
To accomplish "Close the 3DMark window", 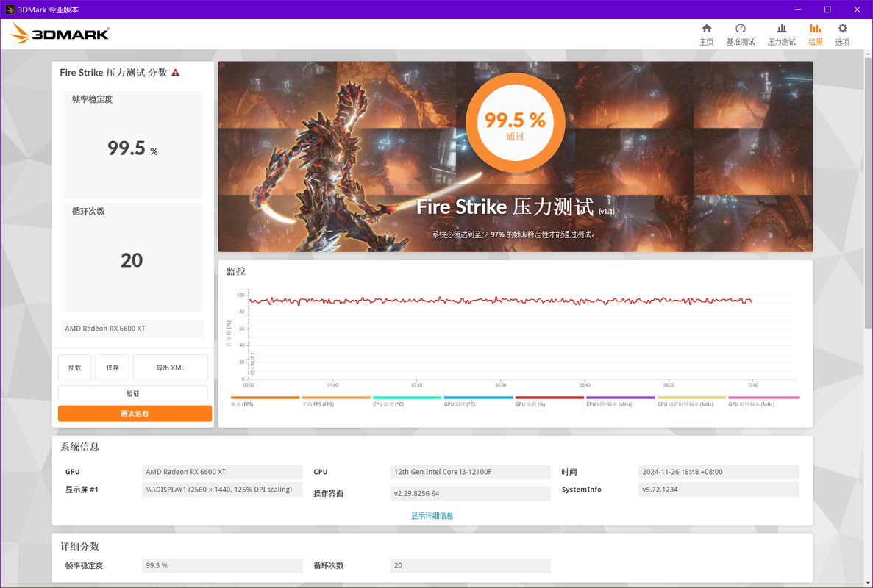I will tap(857, 10).
